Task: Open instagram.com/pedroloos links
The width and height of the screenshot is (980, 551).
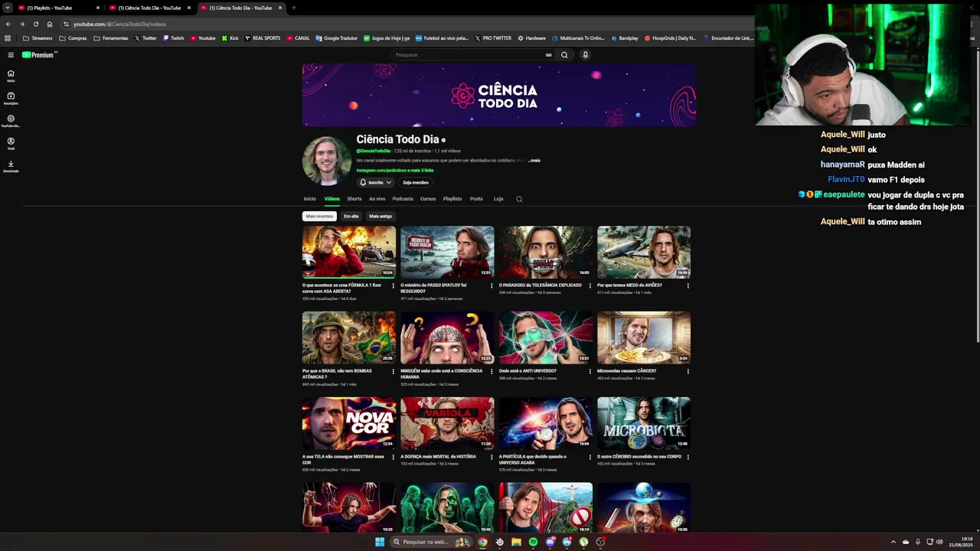Action: (x=394, y=170)
